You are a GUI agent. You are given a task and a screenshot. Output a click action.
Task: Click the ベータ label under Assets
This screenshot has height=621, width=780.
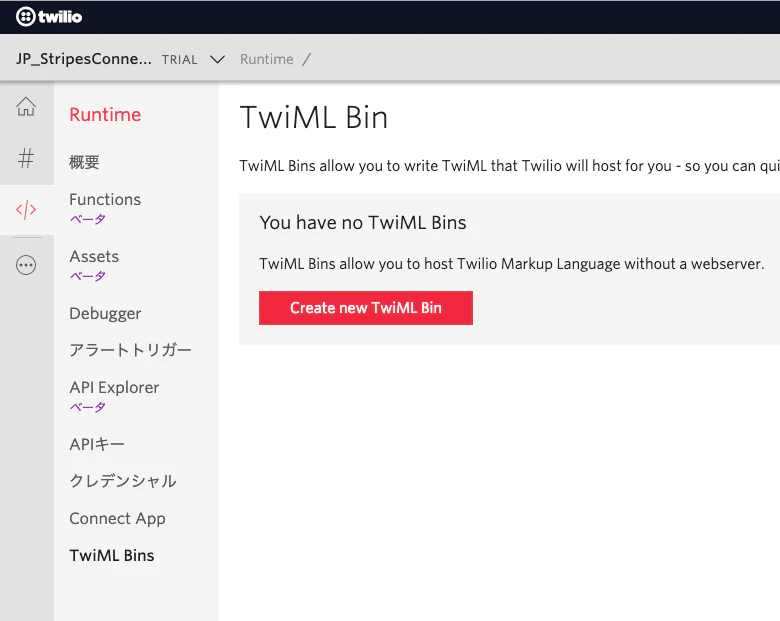point(88,276)
